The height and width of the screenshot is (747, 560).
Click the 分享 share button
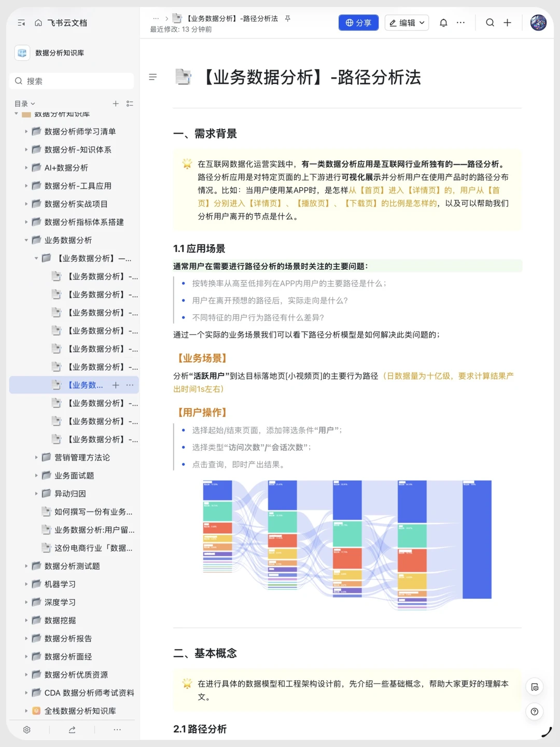point(358,23)
